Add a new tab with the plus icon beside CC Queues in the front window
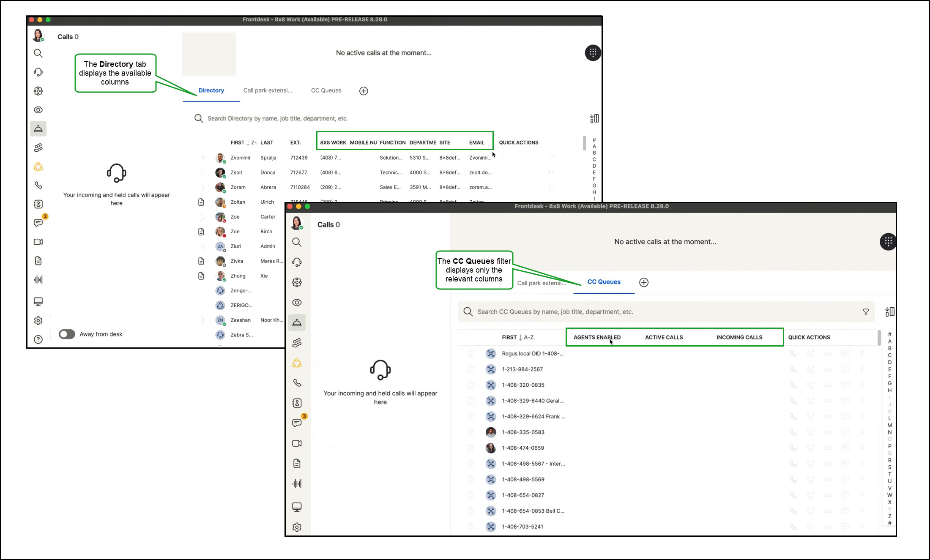 [x=643, y=282]
